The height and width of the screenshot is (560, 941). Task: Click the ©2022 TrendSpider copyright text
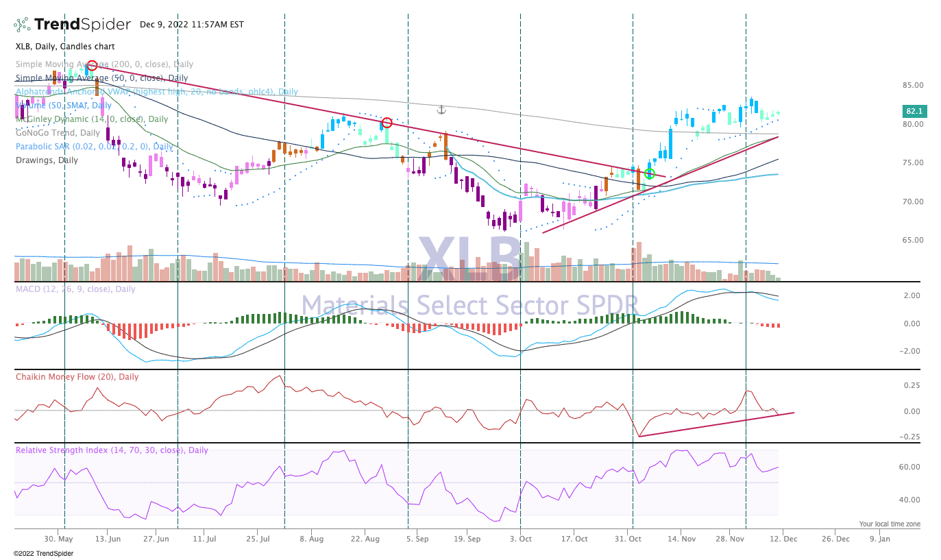[x=43, y=553]
